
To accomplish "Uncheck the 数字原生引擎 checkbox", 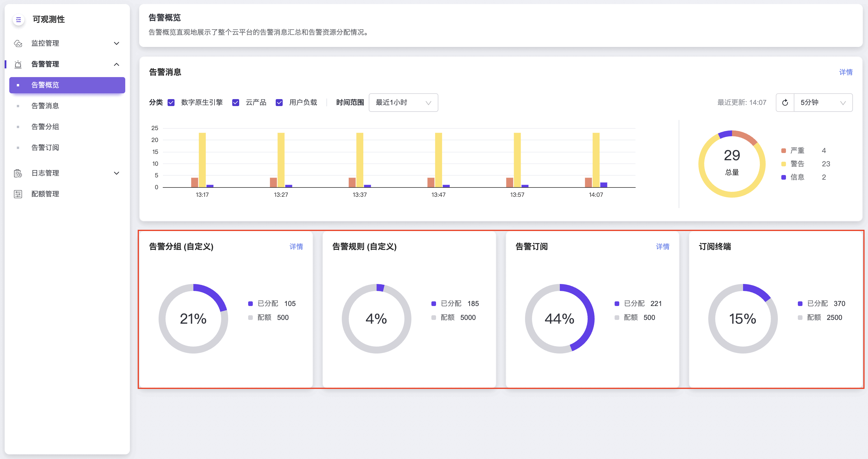I will (171, 103).
